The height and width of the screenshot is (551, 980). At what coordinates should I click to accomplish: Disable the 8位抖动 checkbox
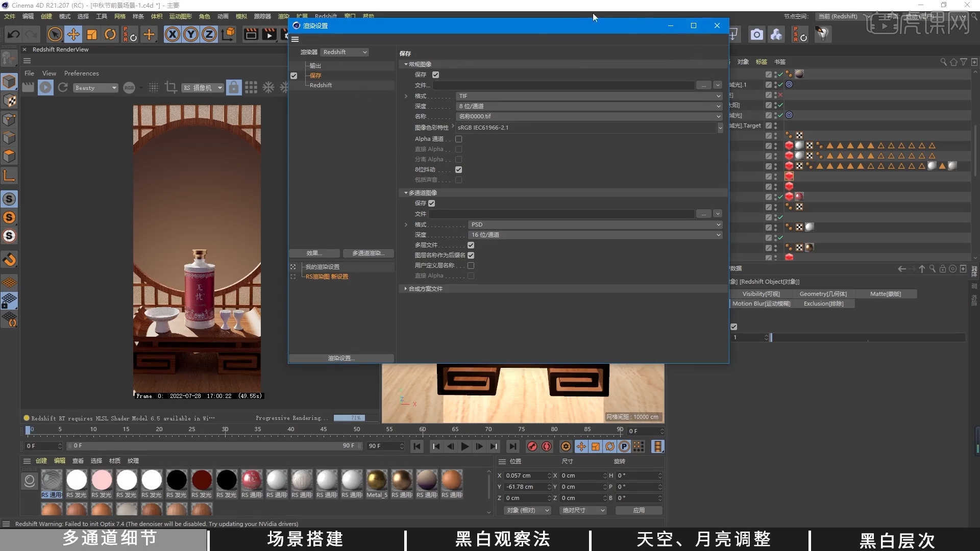pyautogui.click(x=458, y=169)
